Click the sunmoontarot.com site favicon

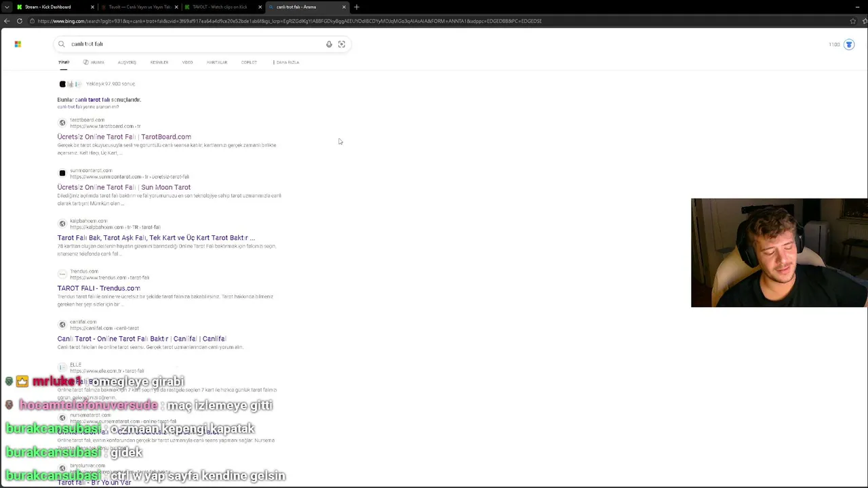pos(62,173)
